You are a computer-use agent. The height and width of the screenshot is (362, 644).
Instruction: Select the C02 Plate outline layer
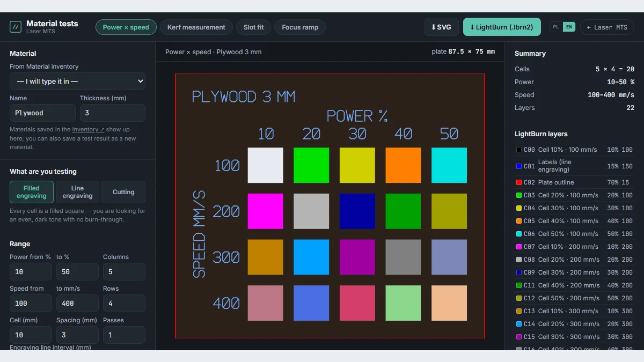coord(574,182)
